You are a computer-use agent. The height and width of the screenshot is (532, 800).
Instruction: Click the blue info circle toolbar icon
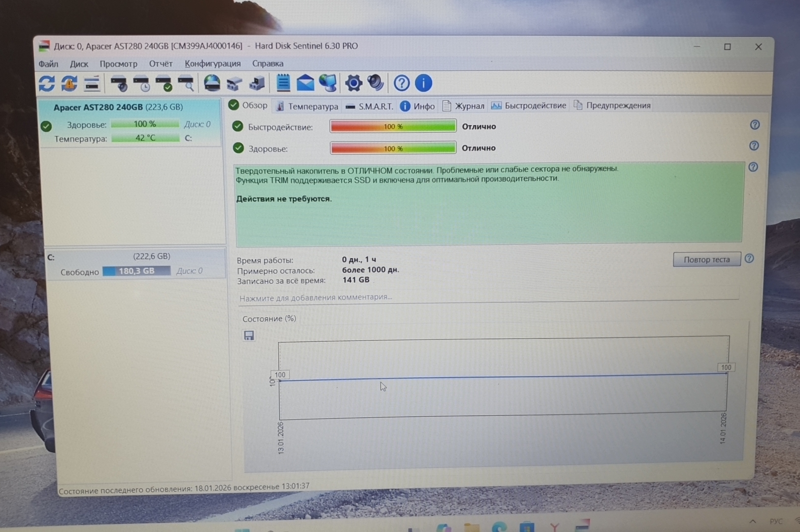coord(423,83)
